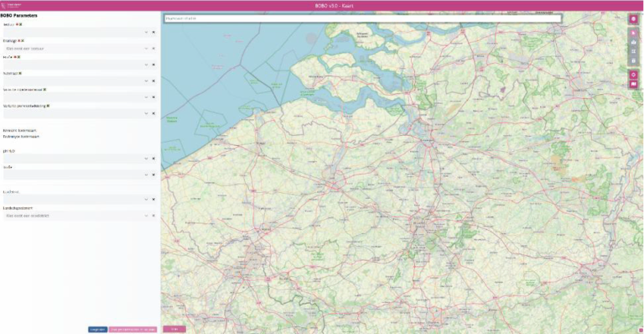The width and height of the screenshot is (644, 334).
Task: Clear the Substraat field with its X icon
Action: coord(153,81)
